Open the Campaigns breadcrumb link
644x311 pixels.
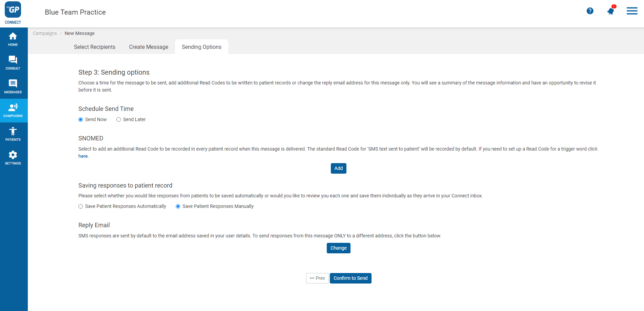coord(45,33)
